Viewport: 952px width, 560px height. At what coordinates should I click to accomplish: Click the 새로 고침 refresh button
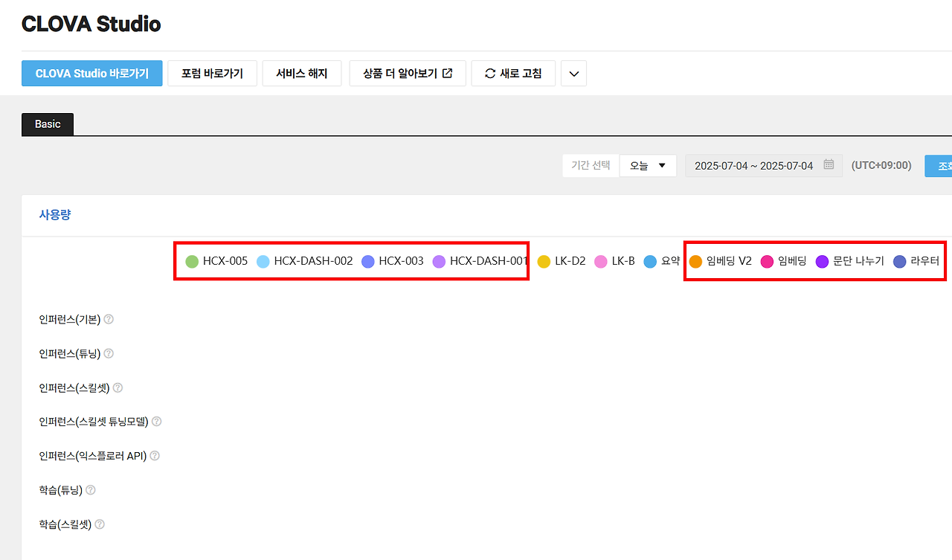[513, 74]
